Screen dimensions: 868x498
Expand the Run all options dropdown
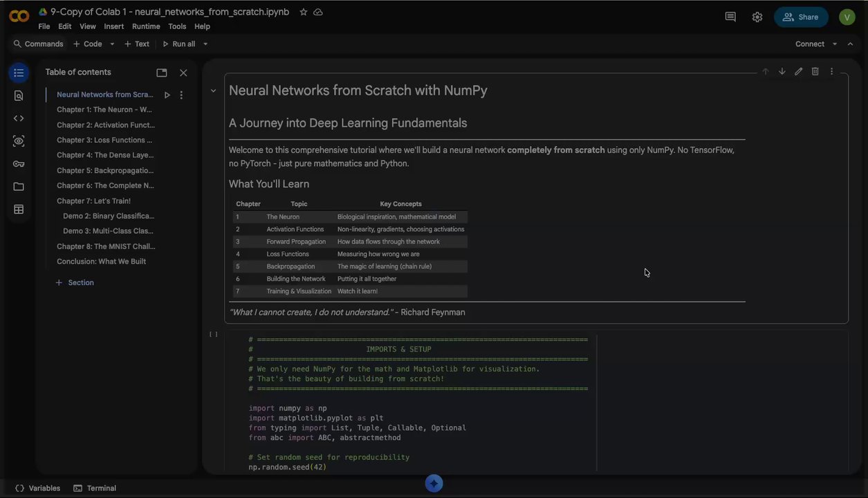click(205, 44)
